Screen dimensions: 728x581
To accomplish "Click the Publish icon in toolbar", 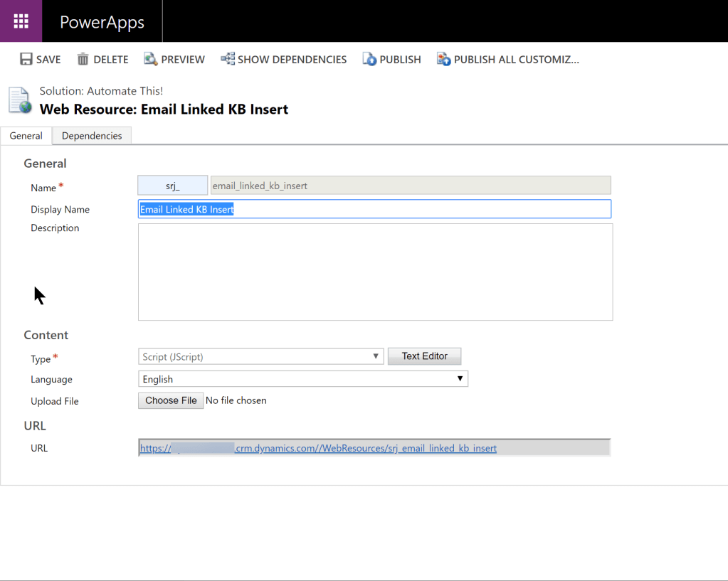I will point(369,60).
